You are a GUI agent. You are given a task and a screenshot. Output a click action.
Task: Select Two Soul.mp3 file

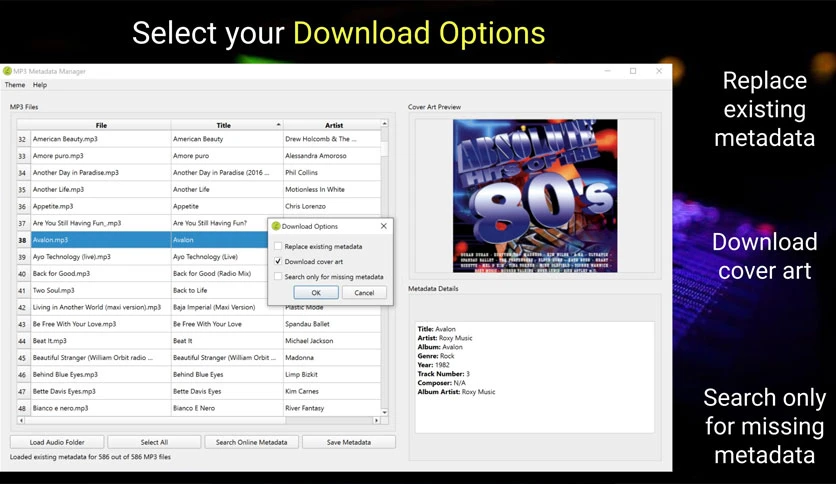point(101,290)
